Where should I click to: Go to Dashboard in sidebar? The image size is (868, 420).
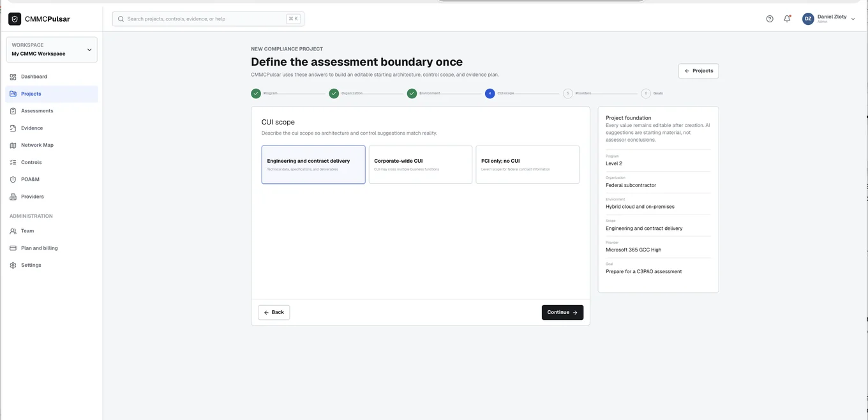[52, 77]
